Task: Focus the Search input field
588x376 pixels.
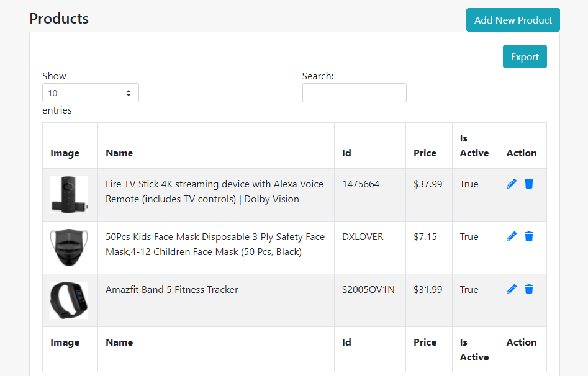Action: click(x=354, y=93)
